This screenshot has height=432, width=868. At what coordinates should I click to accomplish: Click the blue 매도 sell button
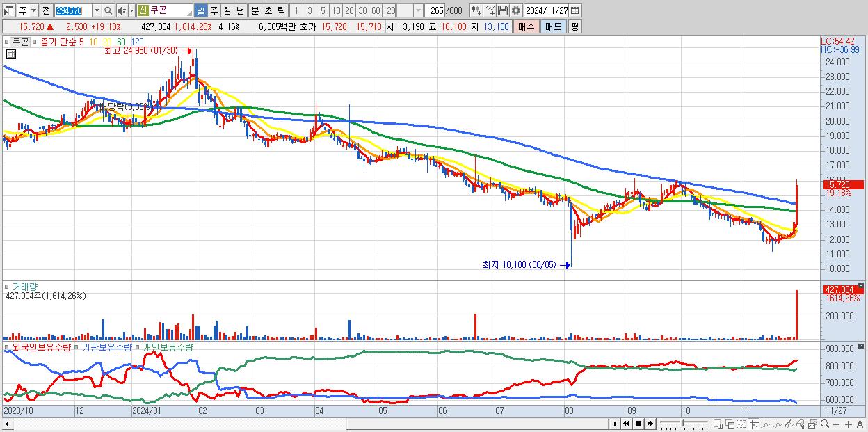pyautogui.click(x=554, y=26)
